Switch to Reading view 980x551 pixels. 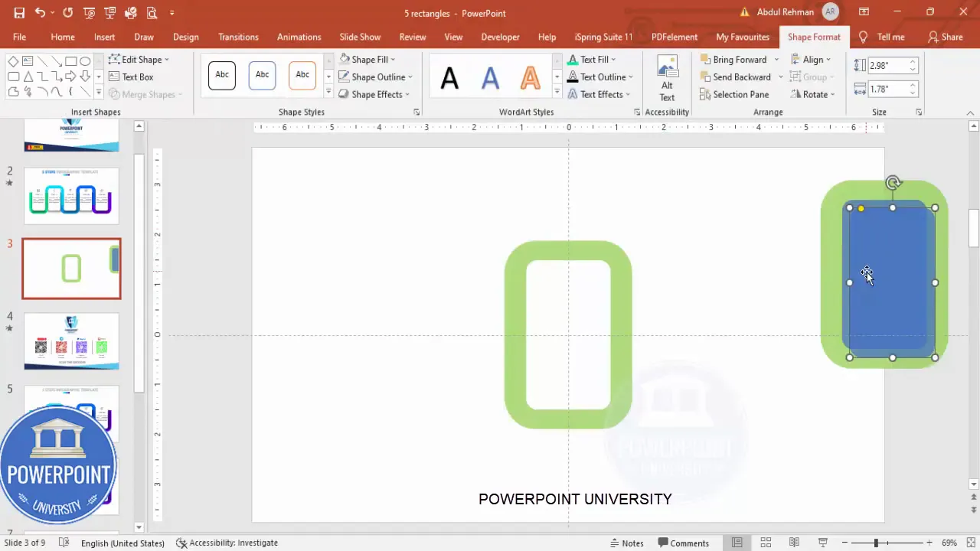click(794, 543)
